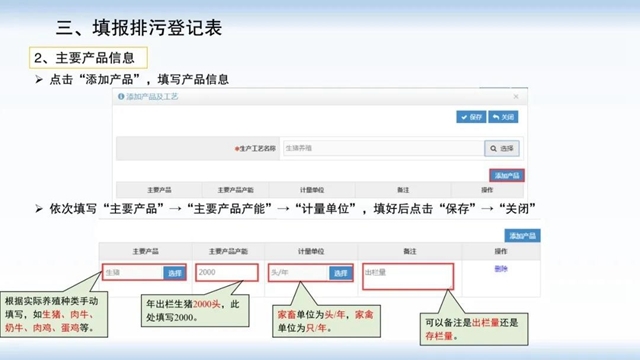Click the 计量单位 header in the upper table

pos(312,190)
